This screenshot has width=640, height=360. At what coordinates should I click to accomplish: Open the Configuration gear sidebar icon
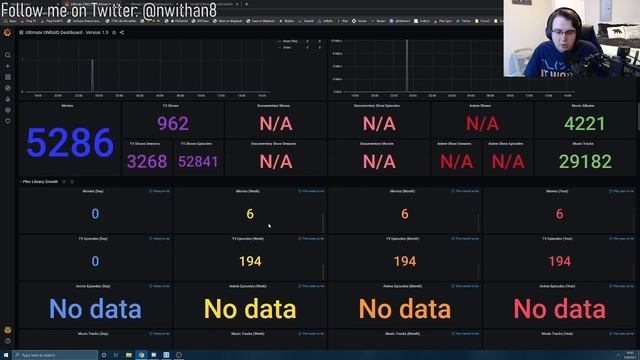pyautogui.click(x=7, y=110)
